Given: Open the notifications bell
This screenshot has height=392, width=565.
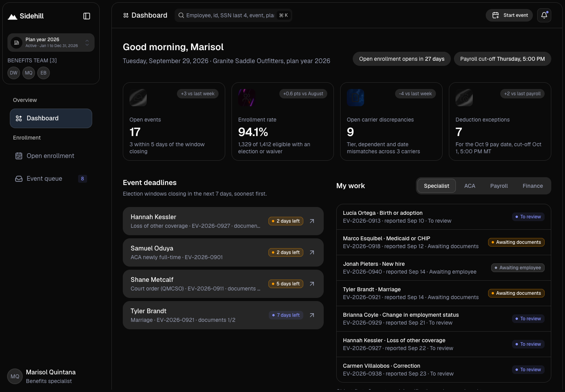Looking at the screenshot, I should click(544, 15).
